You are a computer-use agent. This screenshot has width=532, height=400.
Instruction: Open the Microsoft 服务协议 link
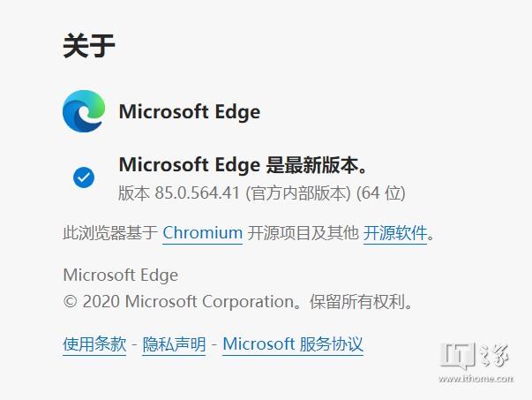tap(293, 344)
